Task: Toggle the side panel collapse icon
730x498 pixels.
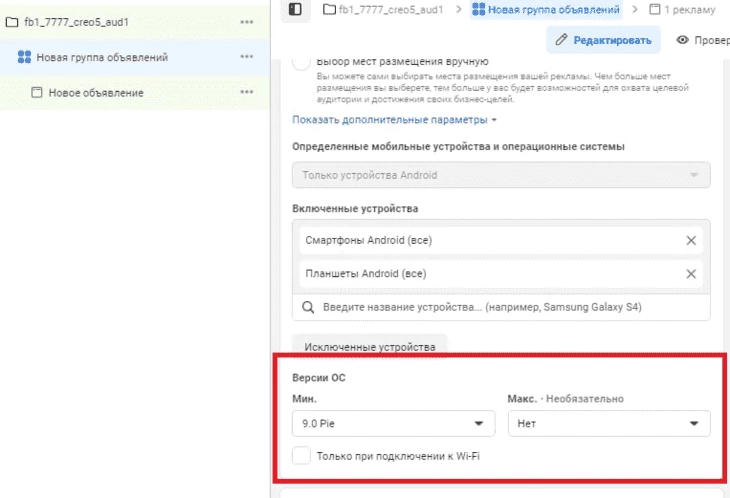Action: 295,9
